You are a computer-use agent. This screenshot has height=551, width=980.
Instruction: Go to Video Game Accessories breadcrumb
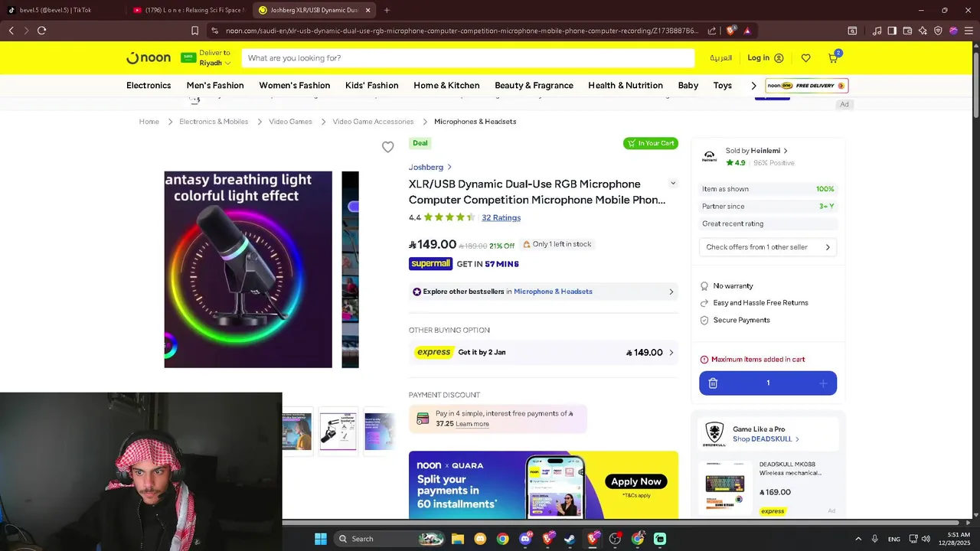(x=373, y=122)
